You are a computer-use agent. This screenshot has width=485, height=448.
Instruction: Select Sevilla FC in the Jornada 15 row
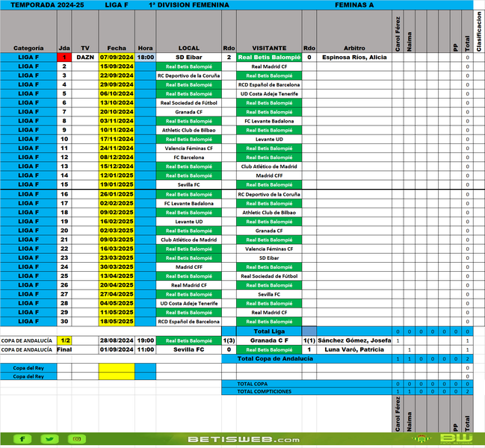(x=188, y=184)
